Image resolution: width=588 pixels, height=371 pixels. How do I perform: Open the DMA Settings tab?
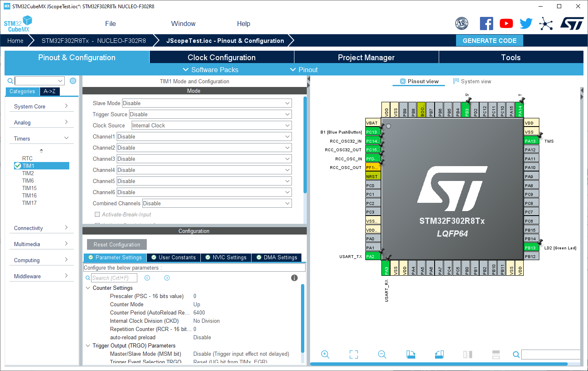(277, 257)
